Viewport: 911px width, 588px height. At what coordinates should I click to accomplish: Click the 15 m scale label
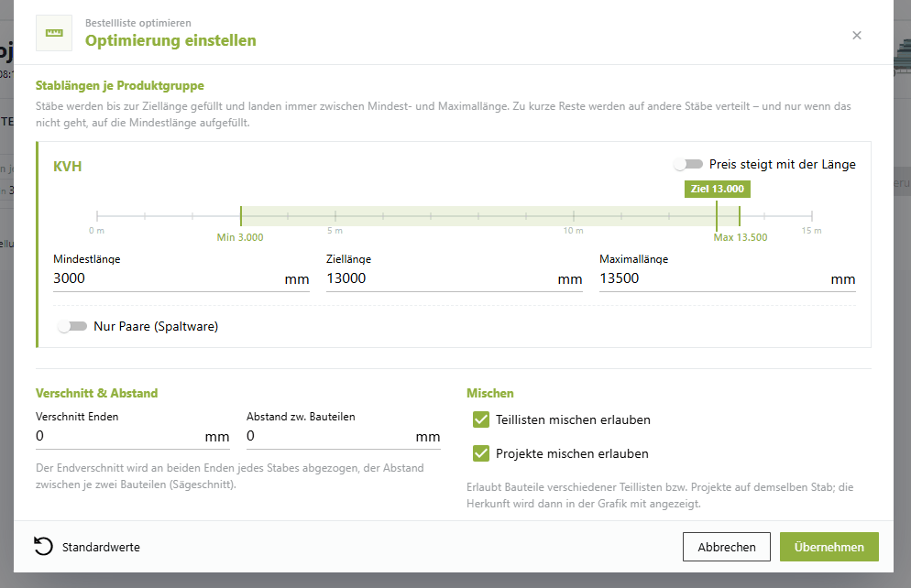pos(811,231)
